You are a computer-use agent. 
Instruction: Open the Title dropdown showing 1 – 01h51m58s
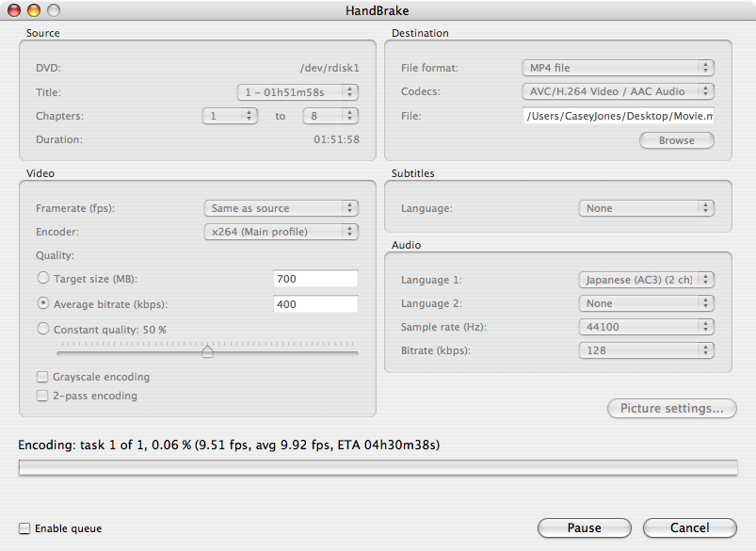[x=298, y=92]
